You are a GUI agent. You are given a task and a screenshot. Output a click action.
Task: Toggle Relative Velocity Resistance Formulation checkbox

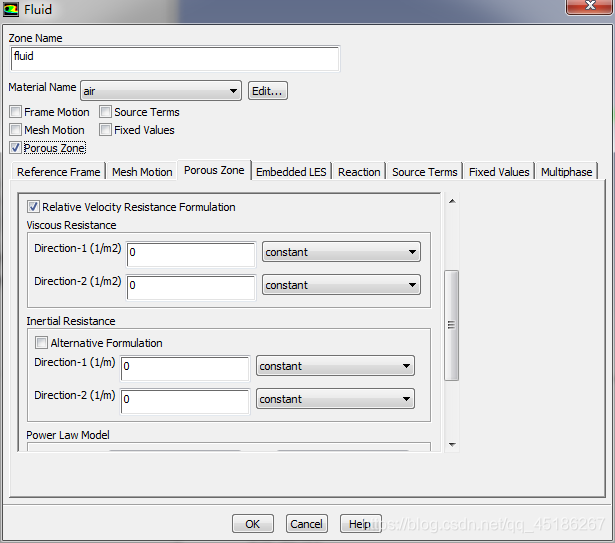(x=33, y=206)
